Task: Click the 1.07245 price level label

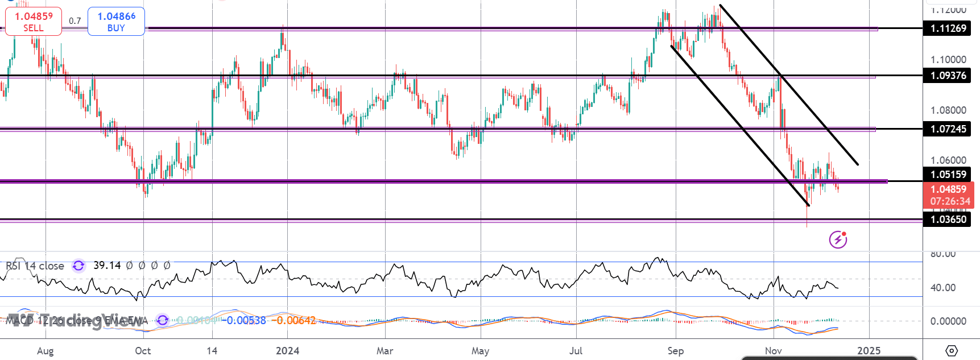Action: coord(948,129)
